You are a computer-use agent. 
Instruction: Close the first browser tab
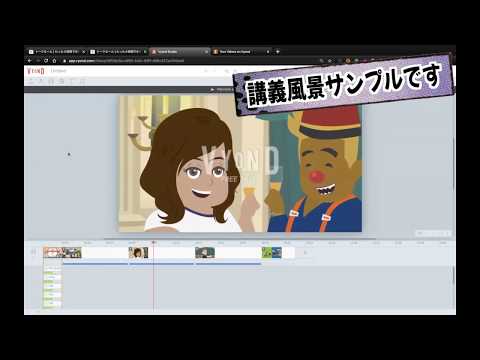tap(83, 52)
